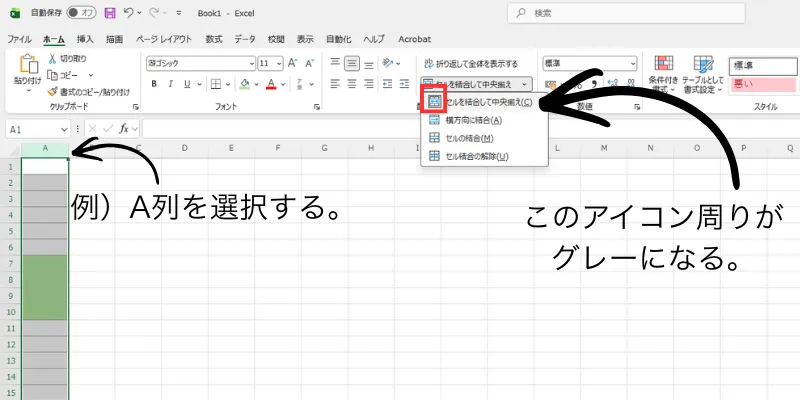The width and height of the screenshot is (800, 400).
Task: Click the text orientation icon
Action: click(388, 63)
